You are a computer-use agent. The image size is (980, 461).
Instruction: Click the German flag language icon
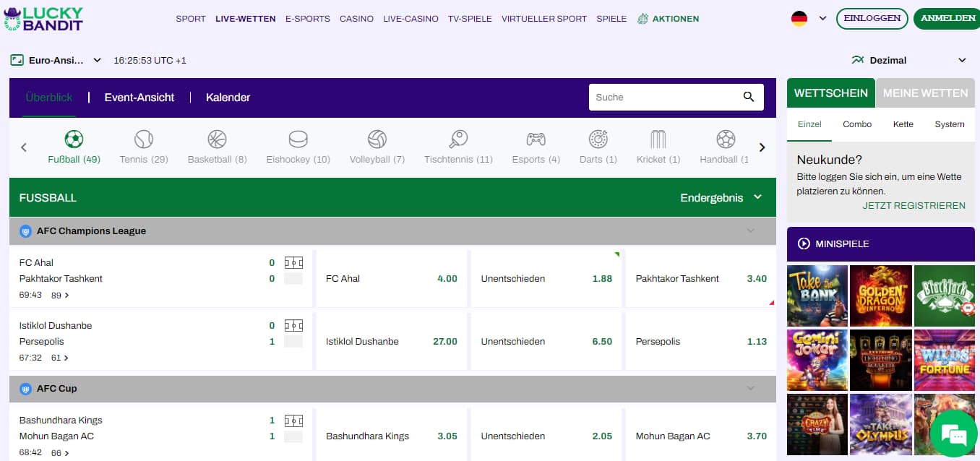(799, 19)
